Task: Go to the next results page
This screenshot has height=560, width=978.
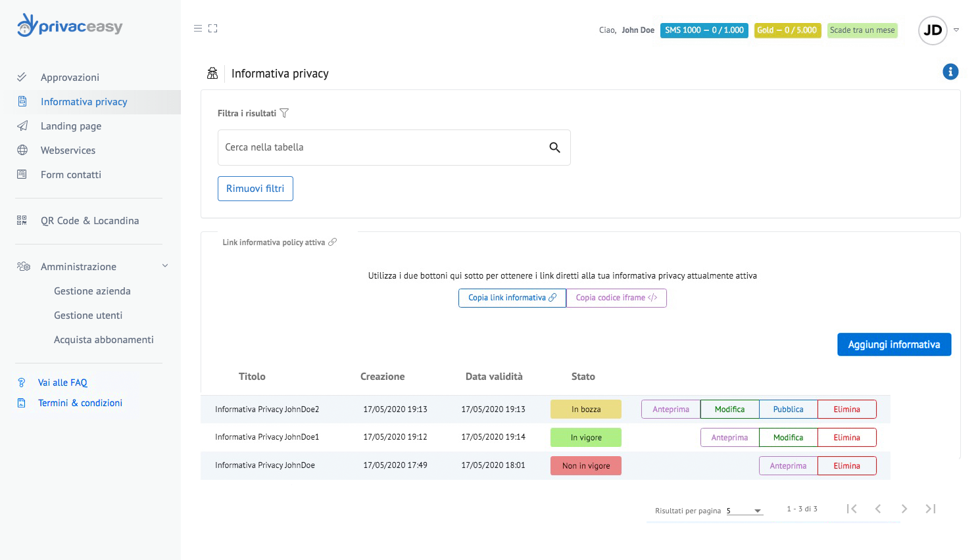Action: (x=904, y=509)
